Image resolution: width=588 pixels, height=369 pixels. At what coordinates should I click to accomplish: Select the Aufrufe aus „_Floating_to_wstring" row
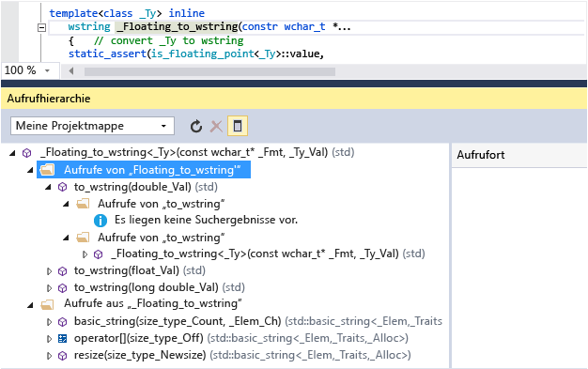point(152,303)
